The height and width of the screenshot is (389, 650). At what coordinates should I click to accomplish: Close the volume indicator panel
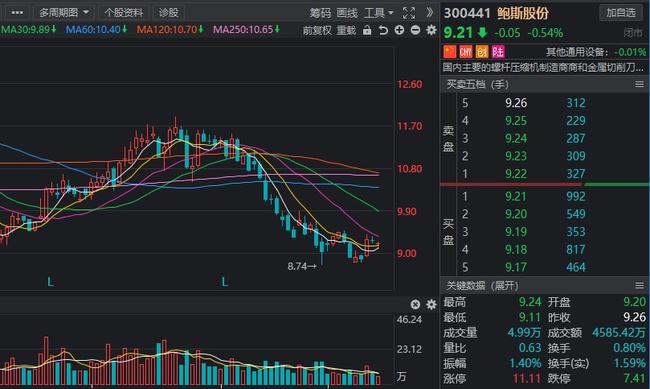point(415,304)
